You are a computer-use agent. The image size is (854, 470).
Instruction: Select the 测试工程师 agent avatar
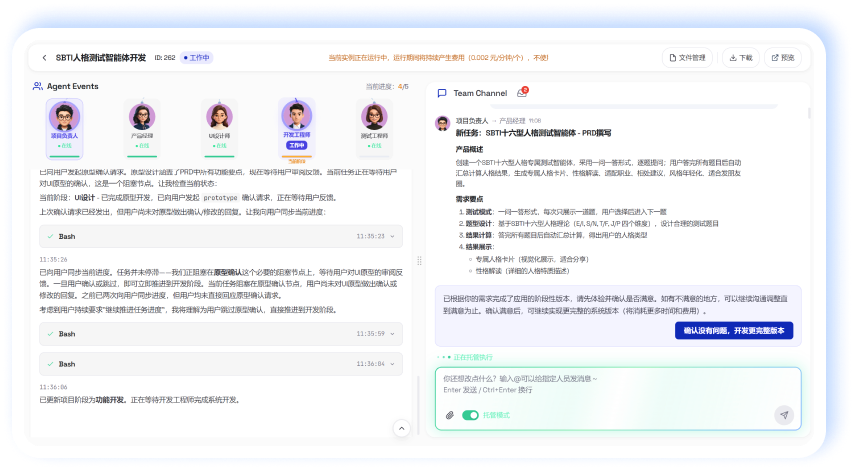(x=374, y=117)
